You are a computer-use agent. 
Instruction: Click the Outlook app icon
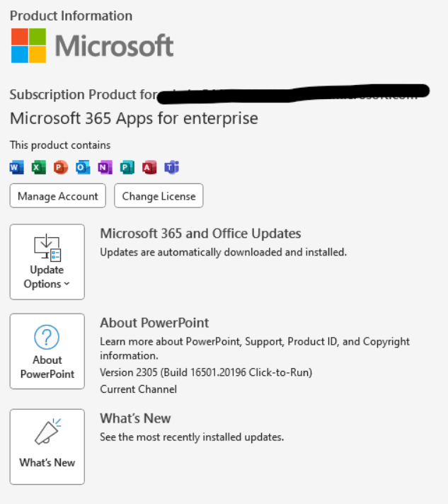(83, 168)
